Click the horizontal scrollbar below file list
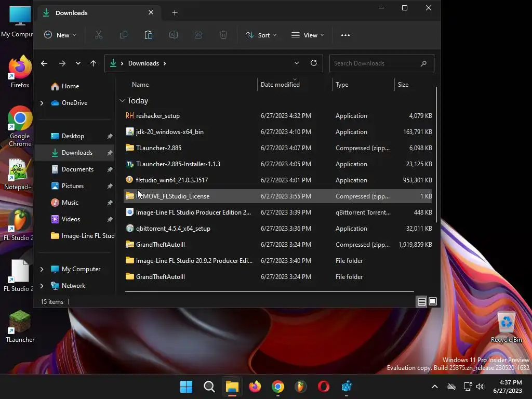 pyautogui.click(x=270, y=291)
